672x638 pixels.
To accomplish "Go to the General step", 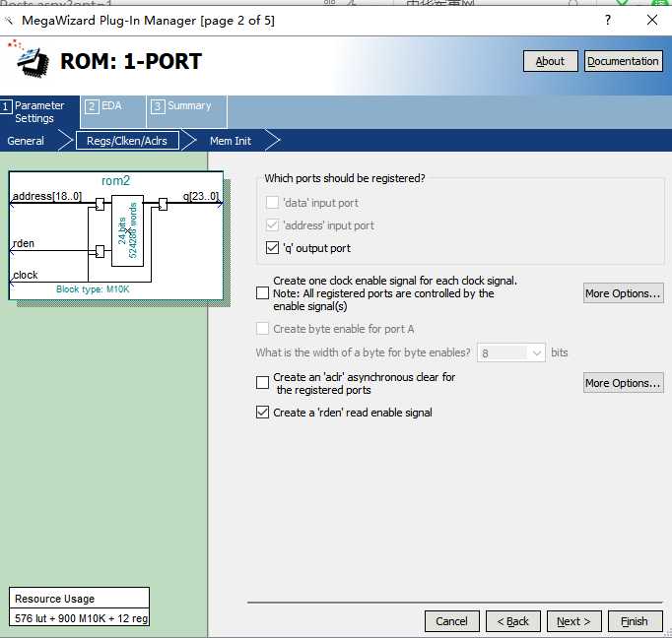I will point(26,141).
